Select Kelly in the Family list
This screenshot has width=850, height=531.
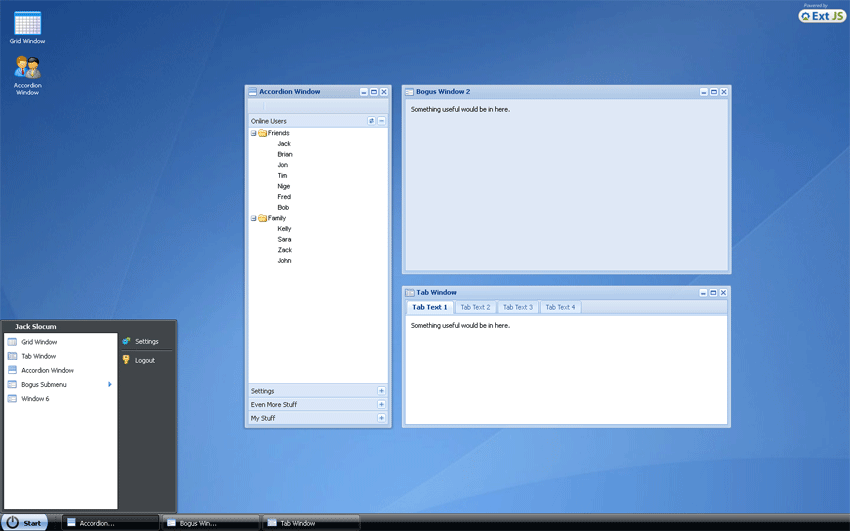click(284, 229)
